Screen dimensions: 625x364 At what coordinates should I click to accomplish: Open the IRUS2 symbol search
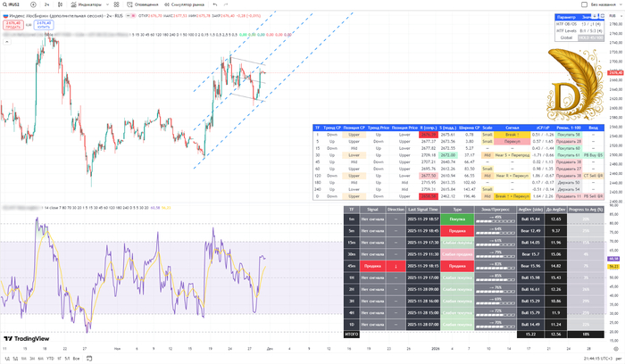tap(15, 4)
